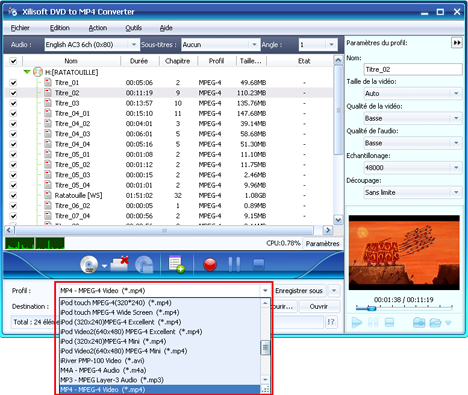Image resolution: width=468 pixels, height=395 pixels.
Task: Click the profile list scrollbar thumb
Action: [265, 348]
